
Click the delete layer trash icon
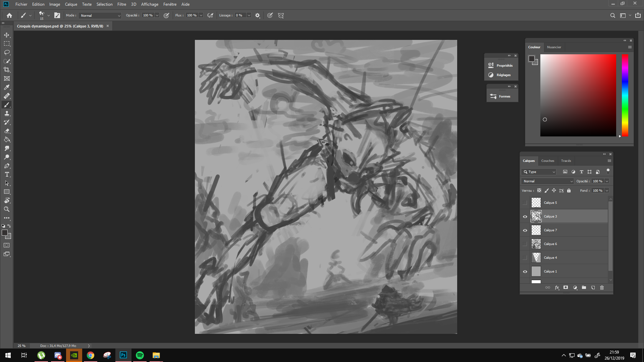[x=602, y=288]
